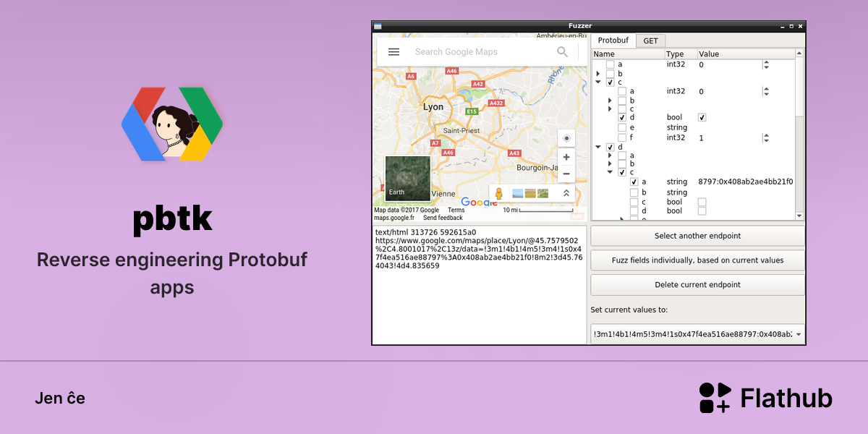The width and height of the screenshot is (868, 434).
Task: Click the magnifier search icon in Google Maps
Action: coord(562,51)
